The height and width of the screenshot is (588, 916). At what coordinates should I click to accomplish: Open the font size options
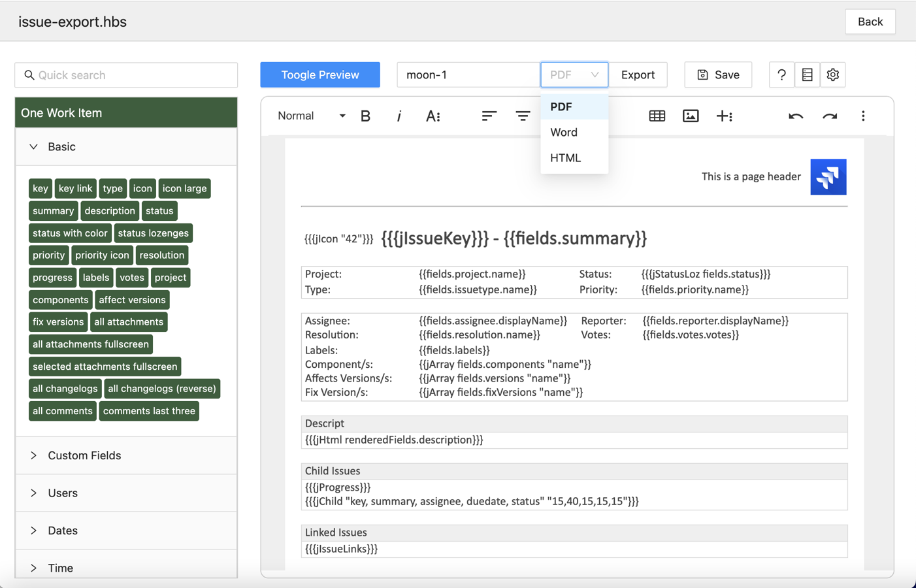coord(433,116)
